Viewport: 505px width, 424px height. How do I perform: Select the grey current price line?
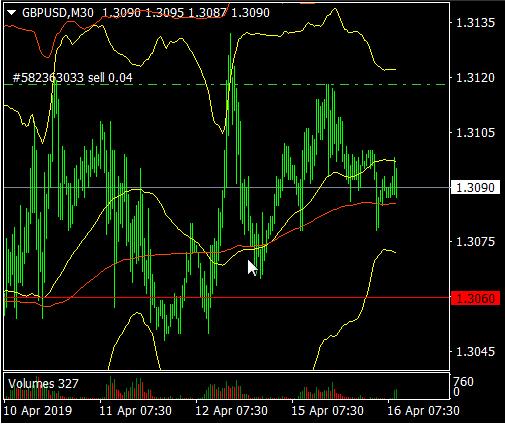point(227,188)
